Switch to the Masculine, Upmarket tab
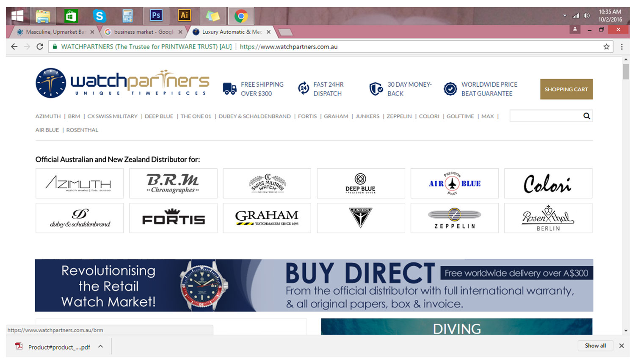This screenshot has width=635, height=364. point(55,32)
